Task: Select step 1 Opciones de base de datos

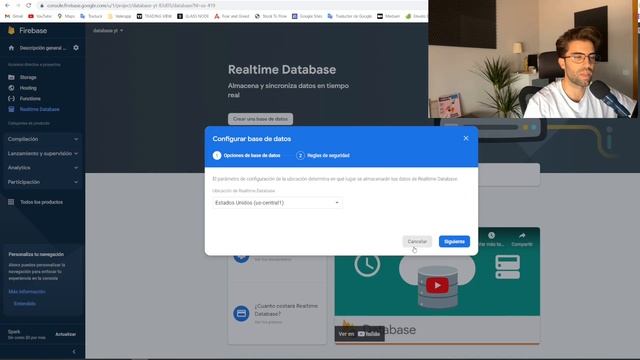Action: coord(247,156)
